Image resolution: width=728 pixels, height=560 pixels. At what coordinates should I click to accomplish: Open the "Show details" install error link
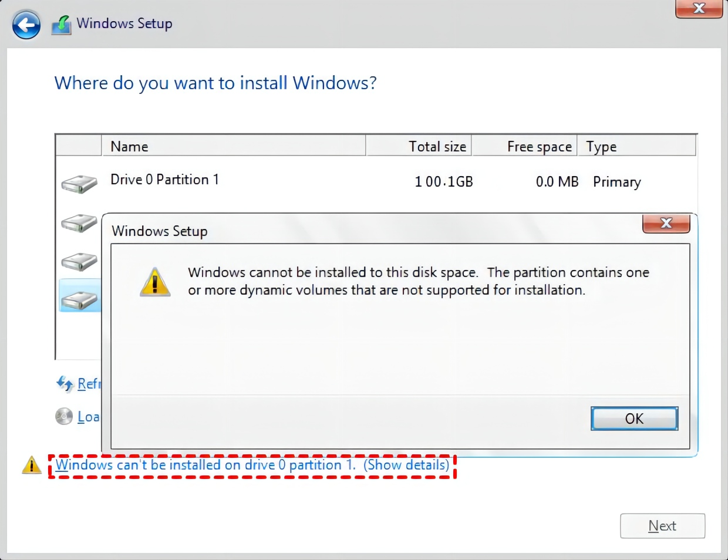click(406, 465)
